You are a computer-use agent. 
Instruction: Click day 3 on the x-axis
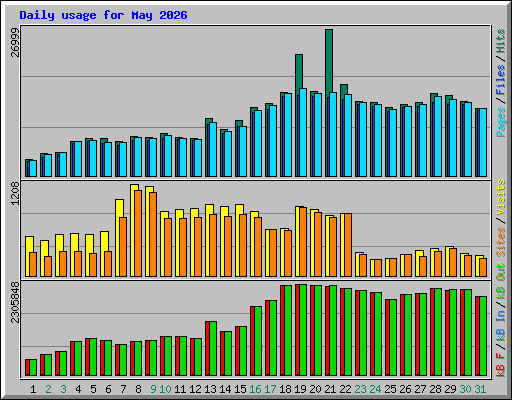point(63,389)
